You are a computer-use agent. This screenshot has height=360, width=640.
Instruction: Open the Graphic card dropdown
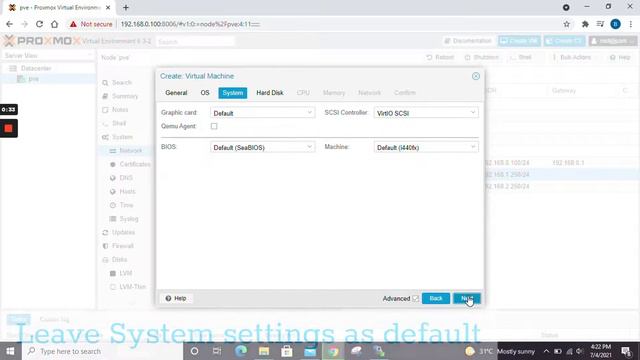click(x=262, y=113)
